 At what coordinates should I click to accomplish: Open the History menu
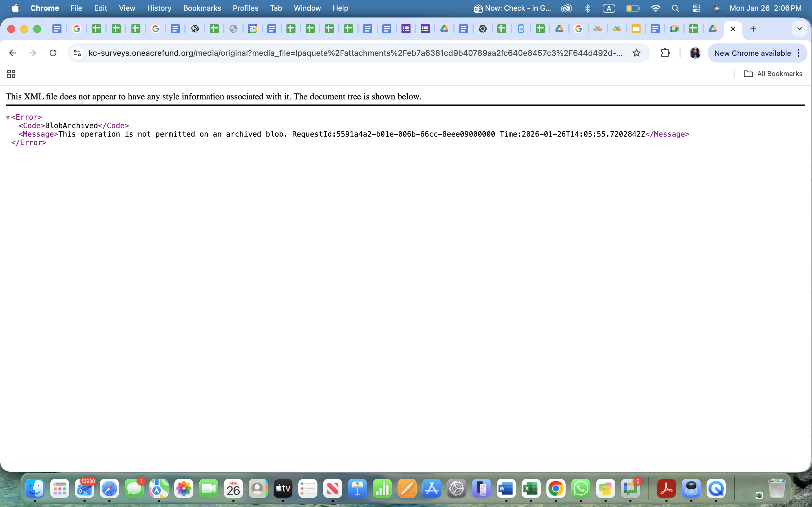click(159, 8)
